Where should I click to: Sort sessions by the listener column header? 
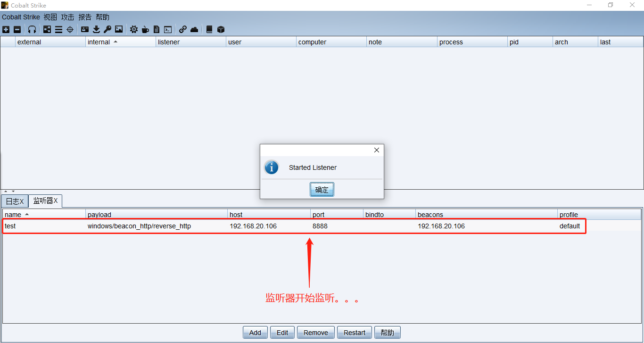191,42
